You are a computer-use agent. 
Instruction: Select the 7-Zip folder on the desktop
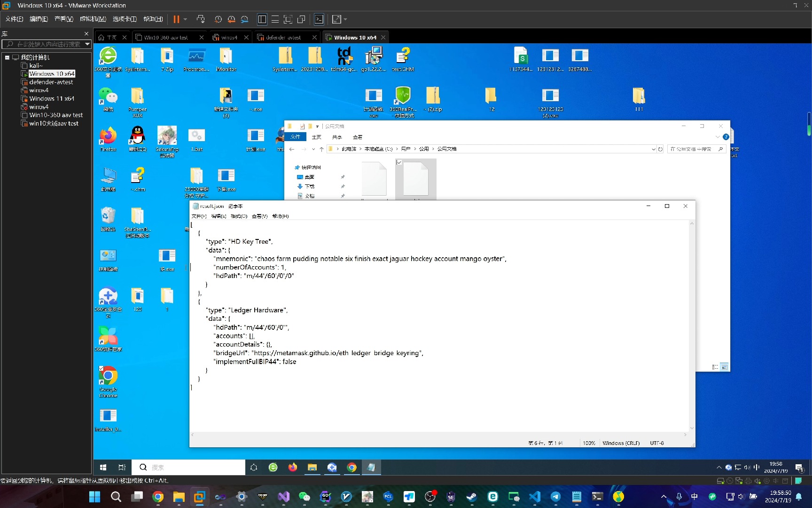click(167, 59)
